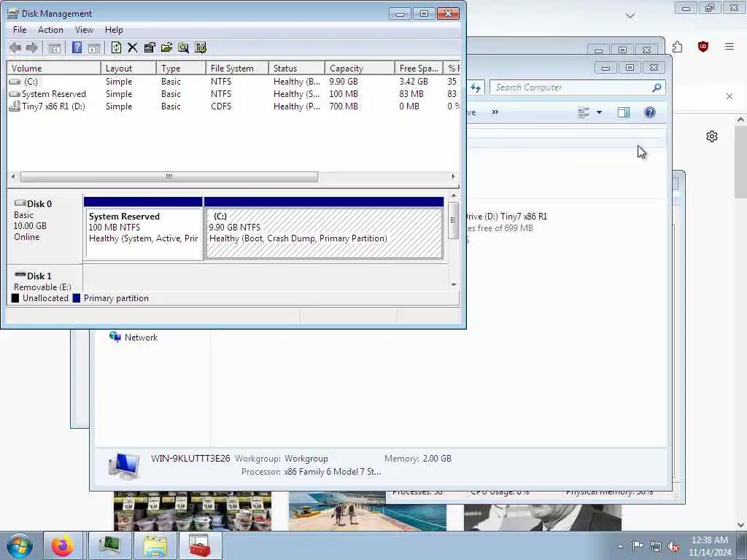Sort volumes by the Volume column header
Image resolution: width=747 pixels, height=560 pixels.
coord(54,68)
